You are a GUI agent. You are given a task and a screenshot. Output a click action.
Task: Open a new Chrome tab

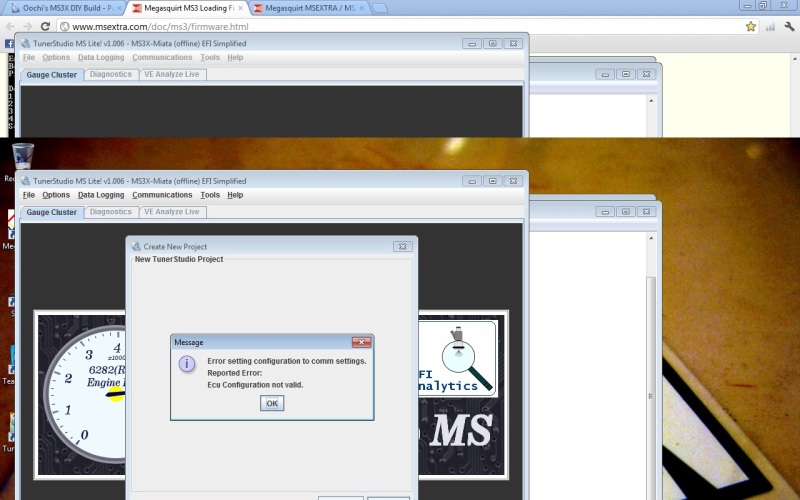pos(380,8)
